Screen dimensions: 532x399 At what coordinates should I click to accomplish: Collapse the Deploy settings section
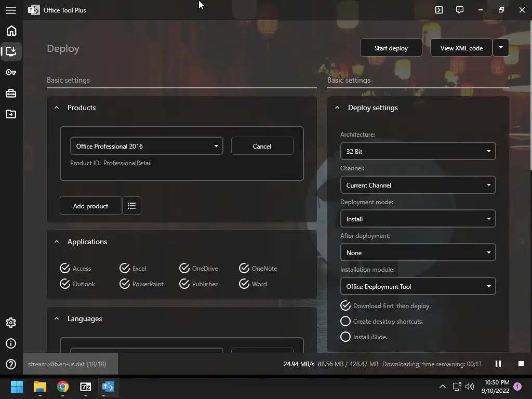tap(337, 108)
